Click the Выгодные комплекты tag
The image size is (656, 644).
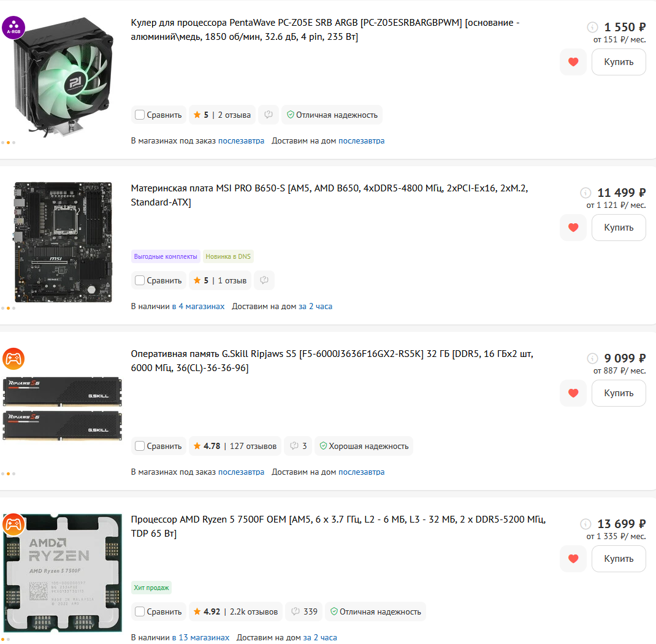coord(166,256)
